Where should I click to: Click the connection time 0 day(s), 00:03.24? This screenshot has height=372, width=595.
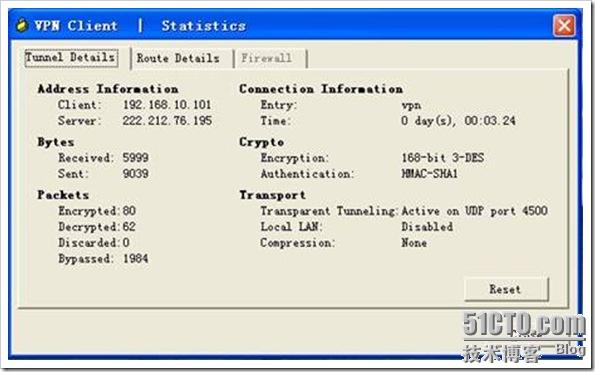pyautogui.click(x=458, y=121)
